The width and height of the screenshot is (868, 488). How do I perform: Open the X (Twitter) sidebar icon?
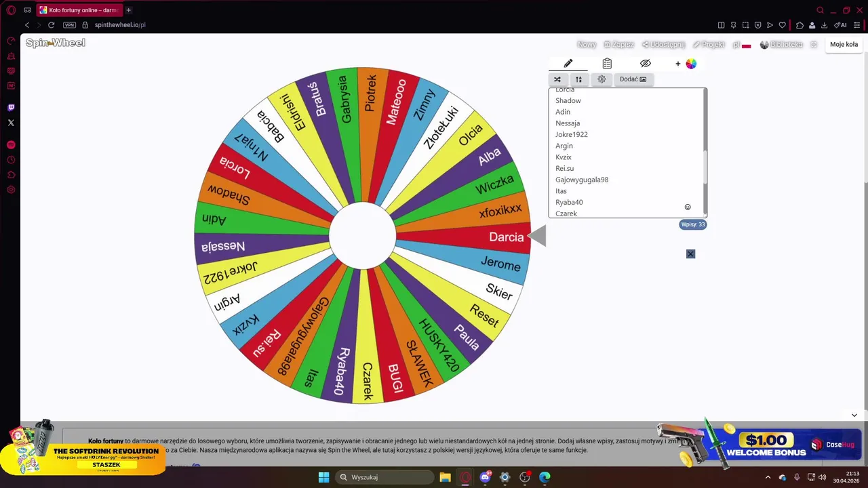coord(11,123)
